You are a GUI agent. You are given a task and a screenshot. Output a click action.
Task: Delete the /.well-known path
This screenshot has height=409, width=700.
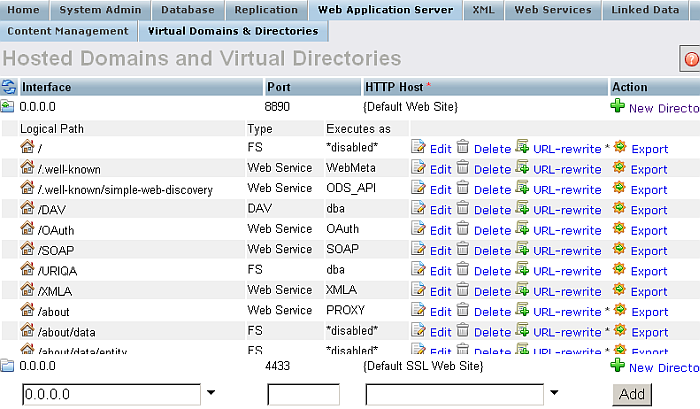492,170
